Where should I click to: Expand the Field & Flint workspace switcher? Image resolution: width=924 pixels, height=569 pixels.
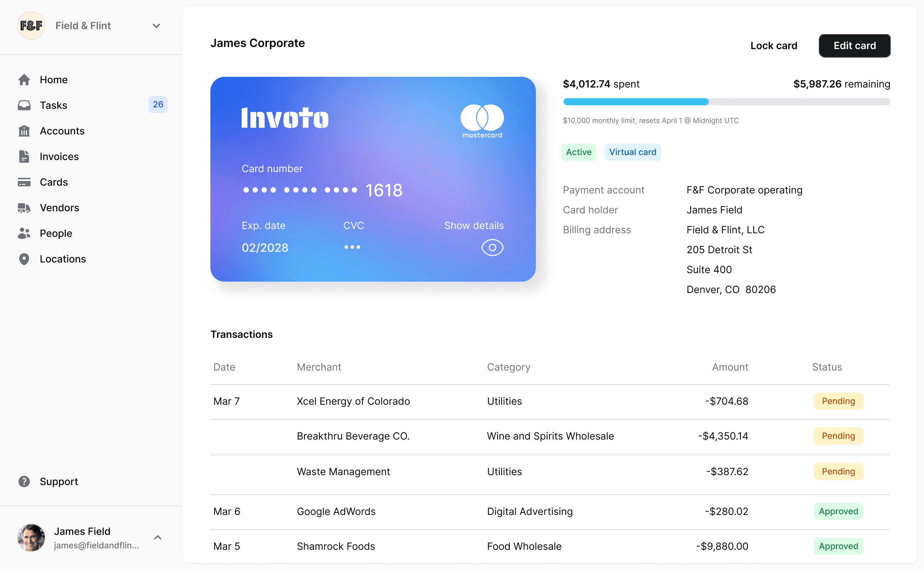click(x=156, y=26)
